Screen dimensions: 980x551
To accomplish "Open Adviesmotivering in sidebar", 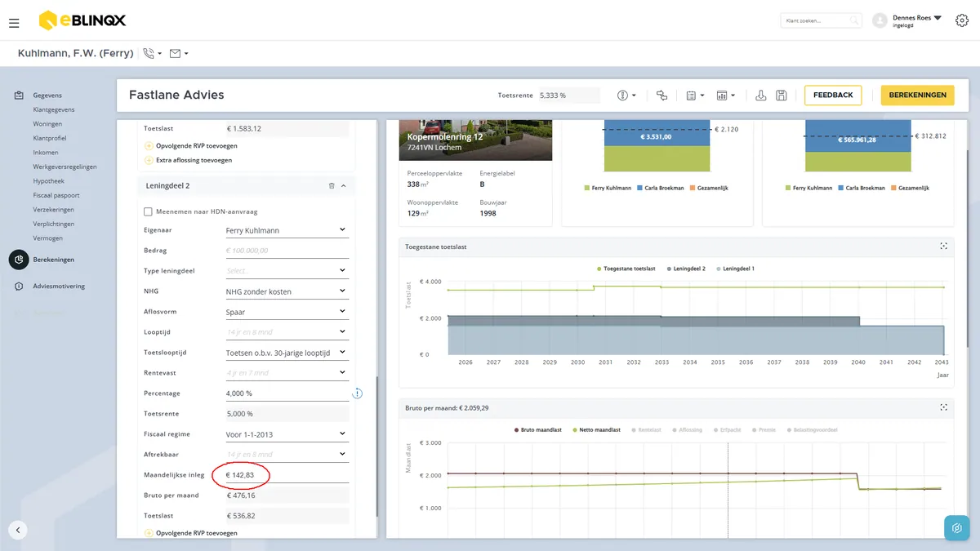I will (x=59, y=287).
